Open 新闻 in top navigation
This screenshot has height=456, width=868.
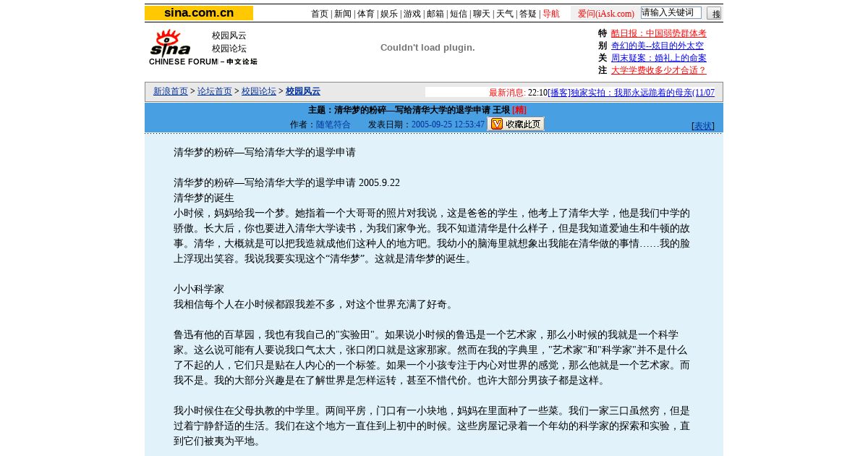pos(343,14)
